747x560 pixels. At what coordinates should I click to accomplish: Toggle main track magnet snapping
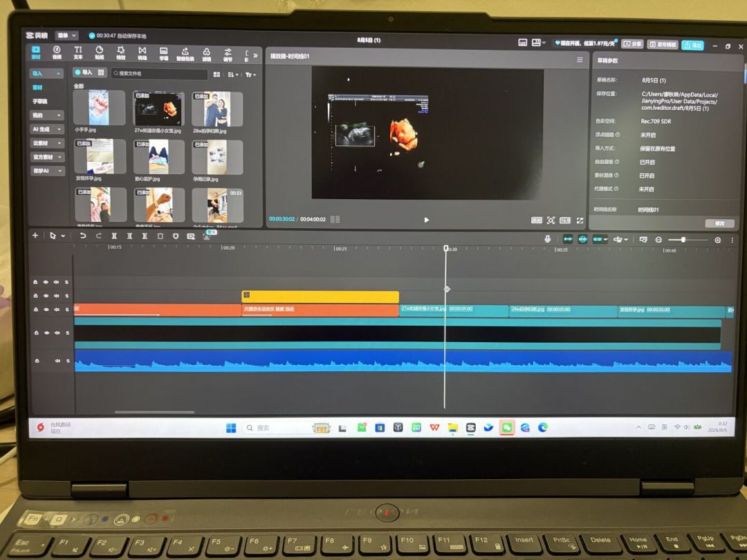click(567, 239)
